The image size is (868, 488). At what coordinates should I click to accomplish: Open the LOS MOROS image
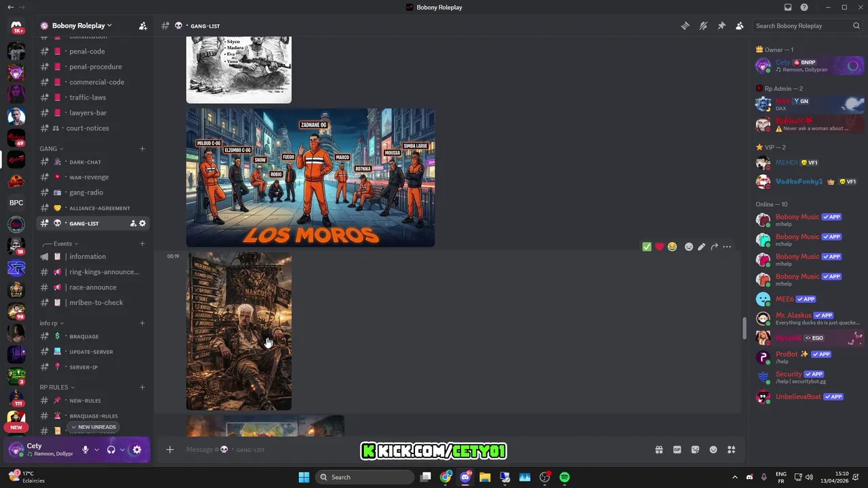pos(311,178)
